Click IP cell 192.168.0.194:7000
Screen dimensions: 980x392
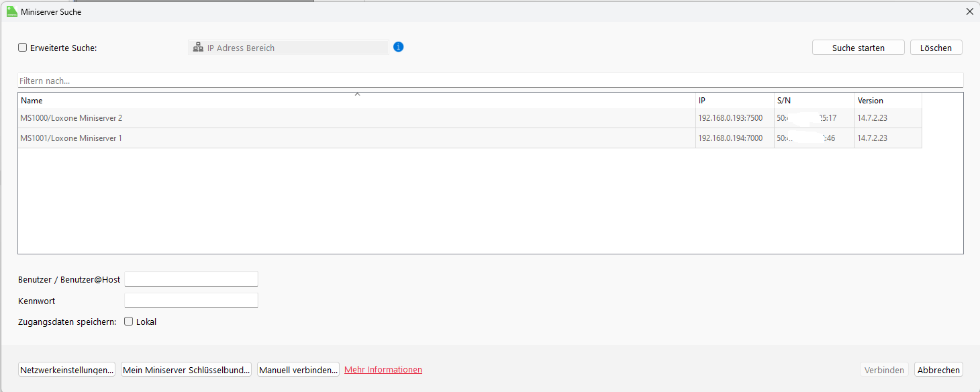coord(735,138)
